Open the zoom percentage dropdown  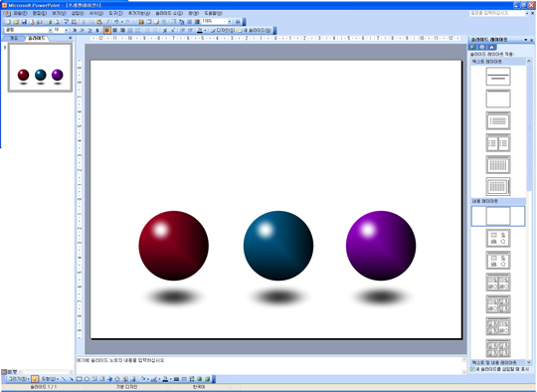pos(230,21)
